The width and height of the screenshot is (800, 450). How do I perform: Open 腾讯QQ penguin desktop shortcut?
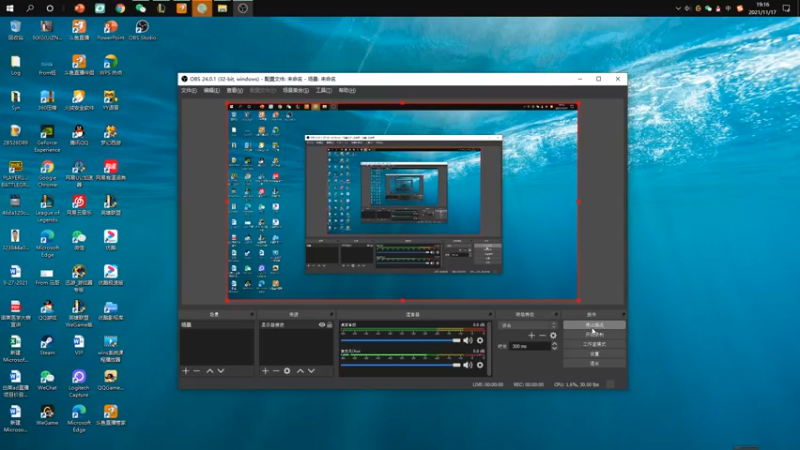(79, 135)
